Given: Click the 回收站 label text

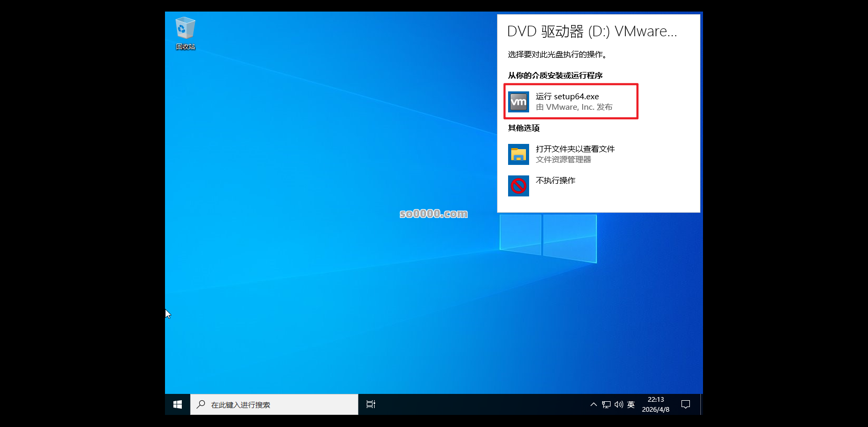Looking at the screenshot, I should click(185, 47).
